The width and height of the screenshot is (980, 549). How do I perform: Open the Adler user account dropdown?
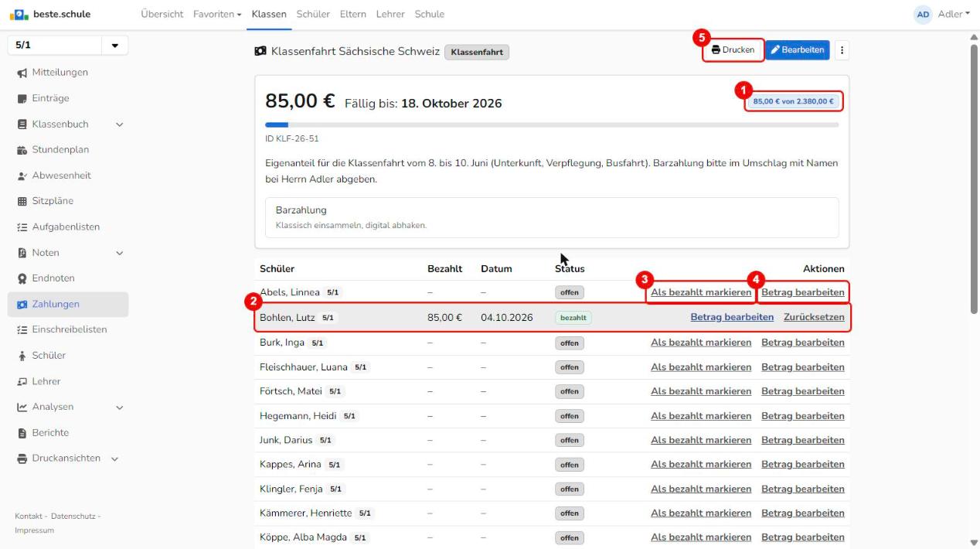coord(952,14)
